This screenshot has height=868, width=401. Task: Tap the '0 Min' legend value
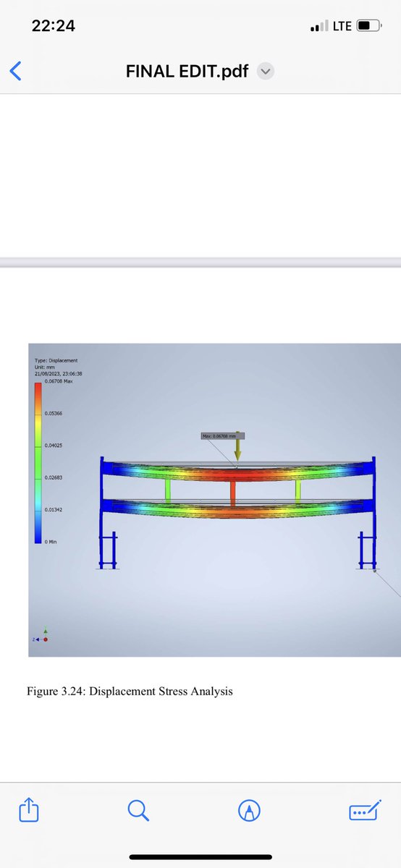tap(54, 542)
